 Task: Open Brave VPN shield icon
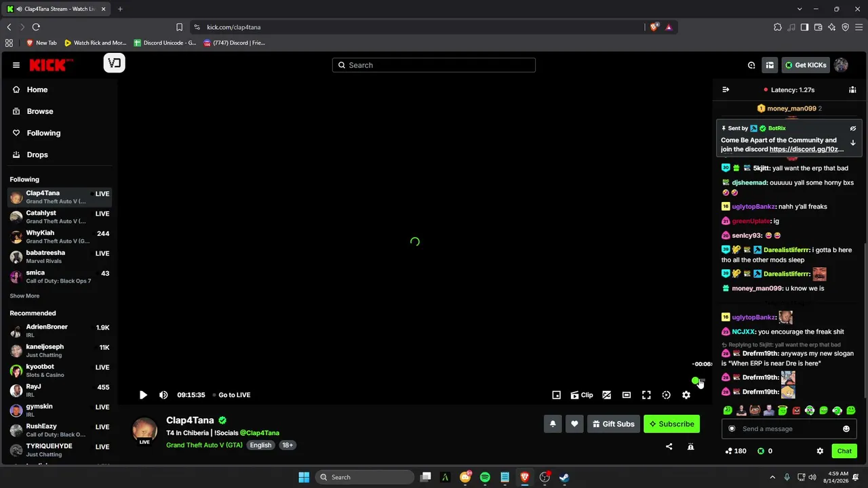845,27
